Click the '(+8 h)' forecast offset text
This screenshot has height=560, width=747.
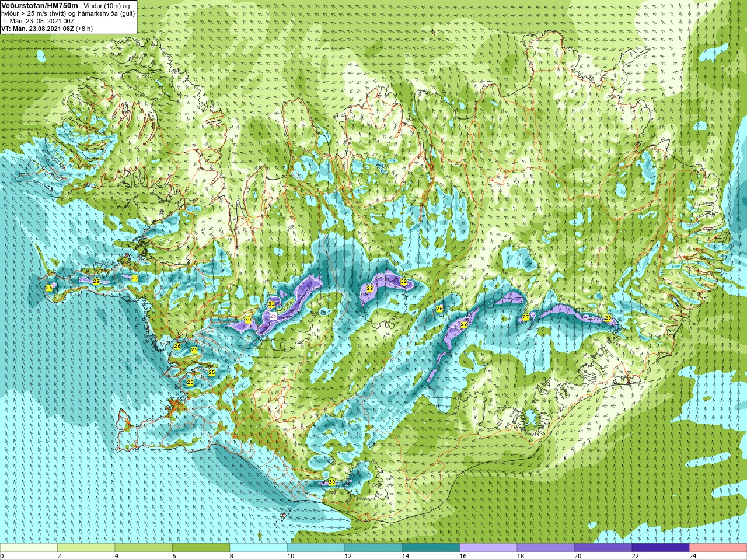point(85,29)
